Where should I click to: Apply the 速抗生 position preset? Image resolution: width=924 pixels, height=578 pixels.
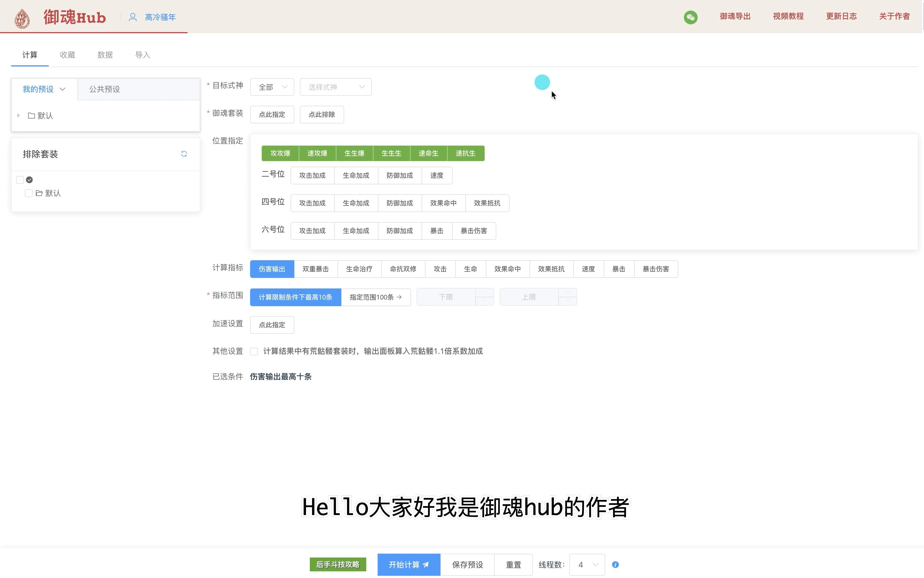pyautogui.click(x=466, y=153)
